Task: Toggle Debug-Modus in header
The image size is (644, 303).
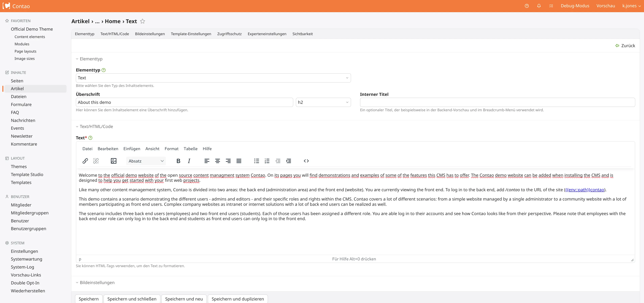Action: click(575, 6)
